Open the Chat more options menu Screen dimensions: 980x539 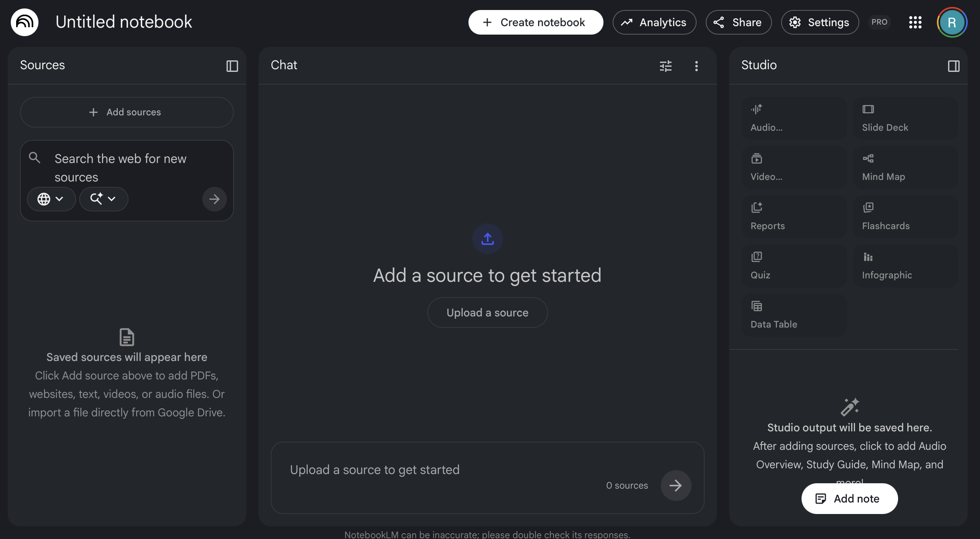697,66
